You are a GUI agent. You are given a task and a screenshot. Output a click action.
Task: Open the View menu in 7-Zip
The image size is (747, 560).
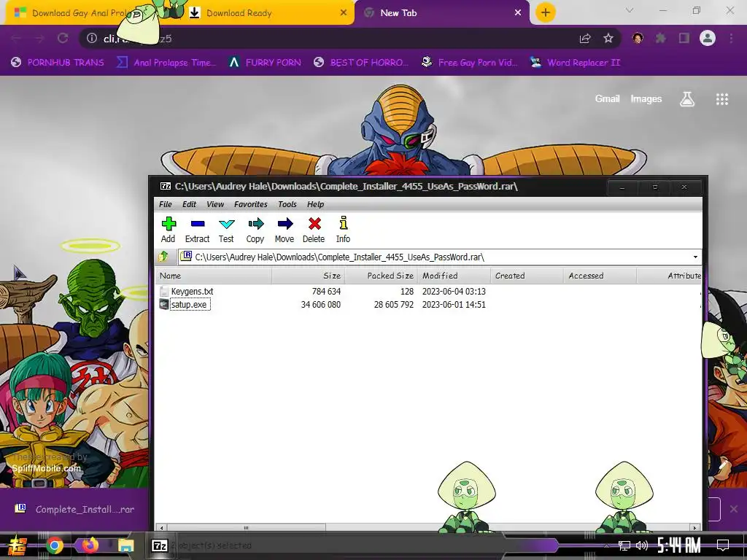point(215,204)
